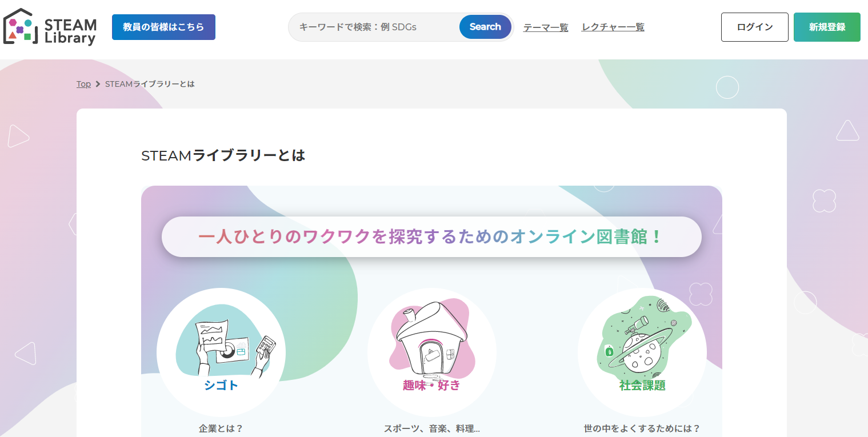
Task: Click the planet and telescope illustration
Action: pyautogui.click(x=642, y=340)
